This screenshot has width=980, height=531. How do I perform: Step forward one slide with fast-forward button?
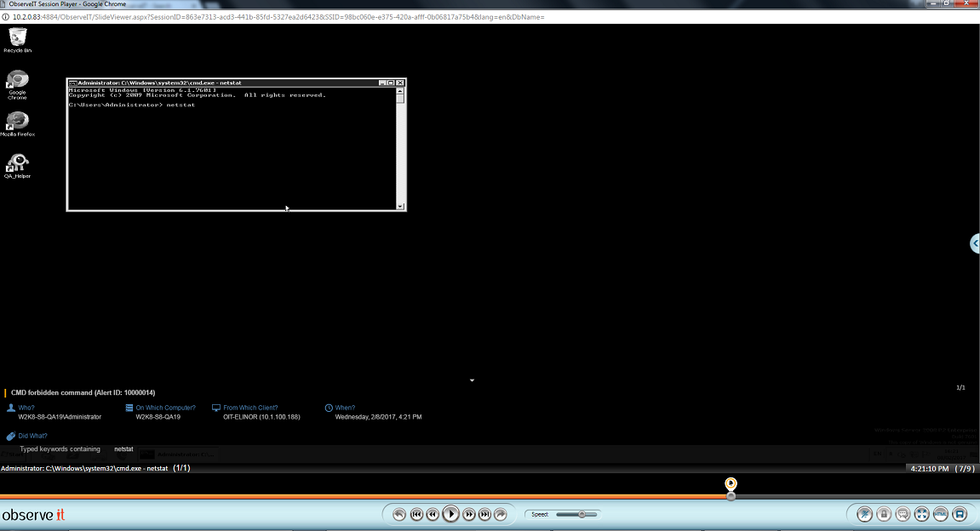pos(469,514)
